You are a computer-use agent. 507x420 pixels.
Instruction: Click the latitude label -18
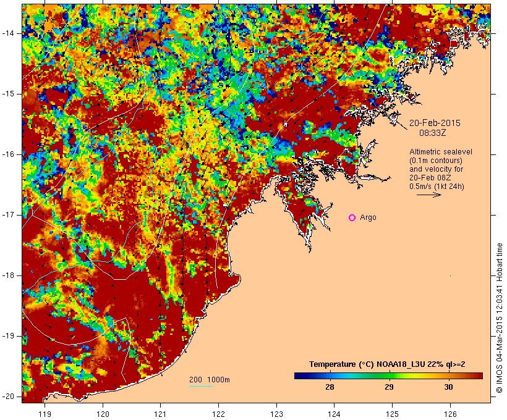[8, 275]
